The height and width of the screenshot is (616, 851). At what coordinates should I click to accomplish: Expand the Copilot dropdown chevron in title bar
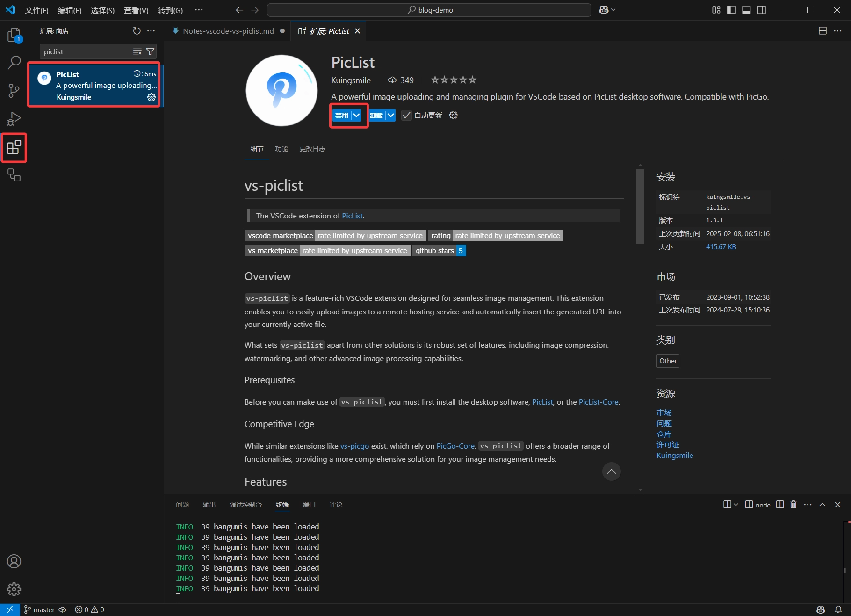tap(613, 10)
